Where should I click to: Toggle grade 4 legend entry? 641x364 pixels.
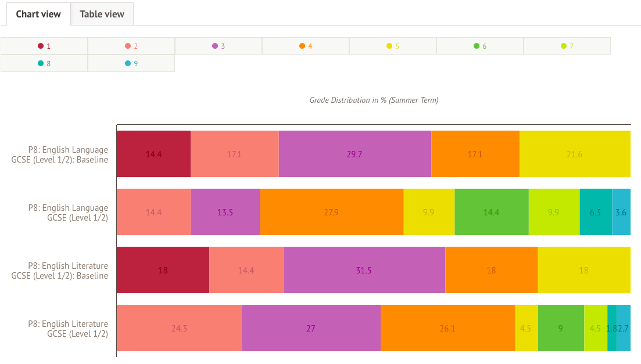point(306,46)
